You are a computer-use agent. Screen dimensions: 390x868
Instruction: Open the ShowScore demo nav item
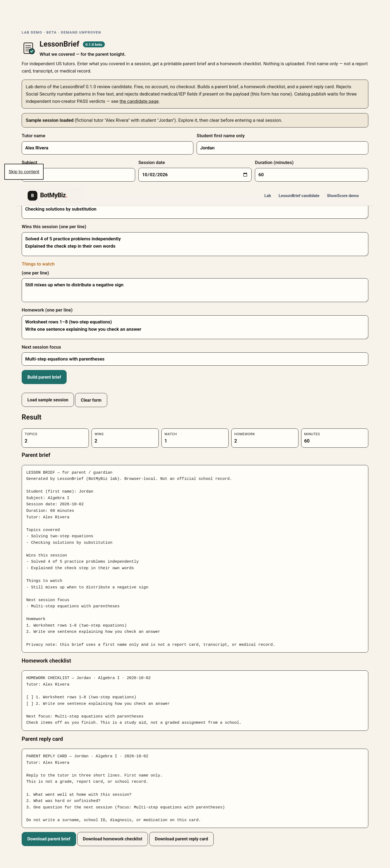tap(343, 196)
